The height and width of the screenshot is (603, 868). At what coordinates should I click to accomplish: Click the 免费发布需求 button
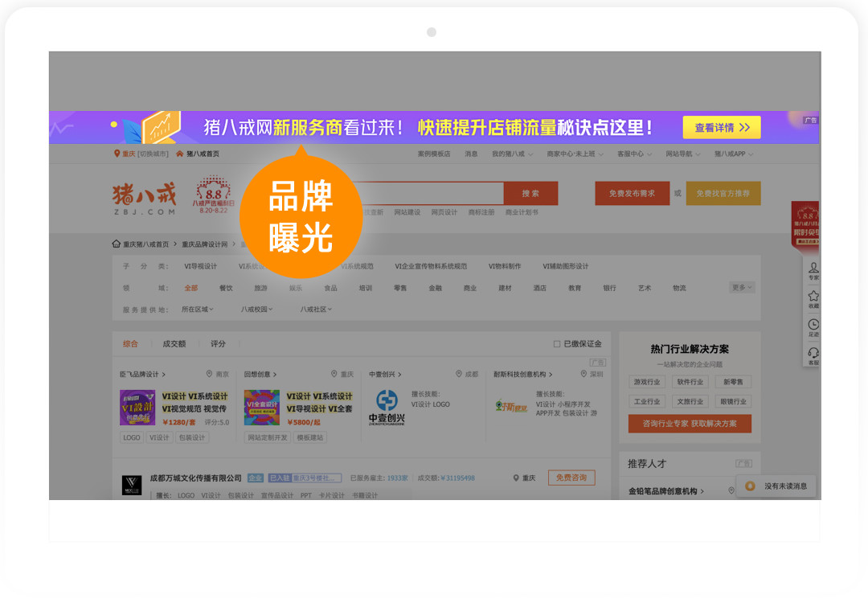click(633, 193)
